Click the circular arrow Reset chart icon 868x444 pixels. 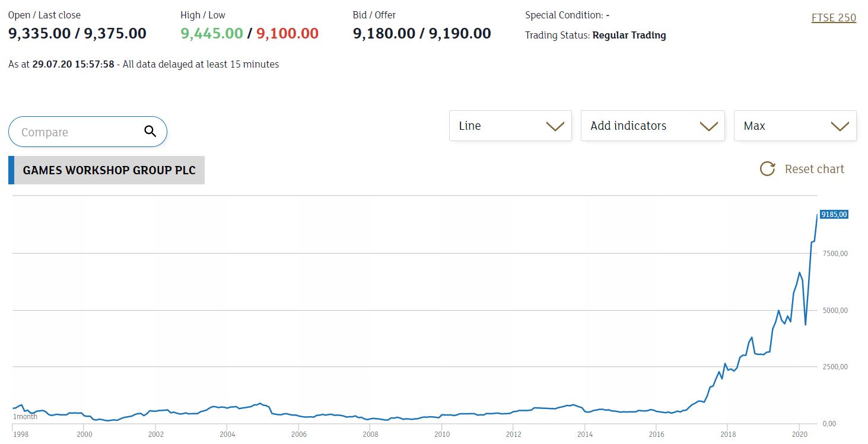click(767, 169)
